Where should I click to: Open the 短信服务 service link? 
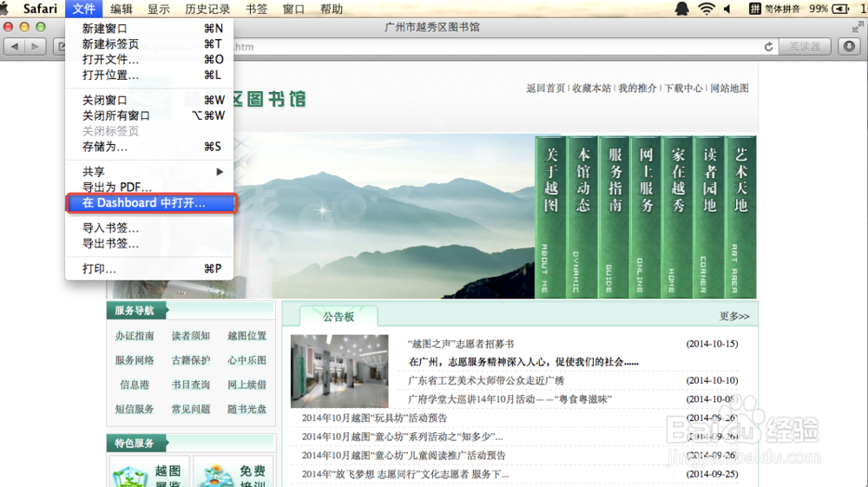(135, 409)
